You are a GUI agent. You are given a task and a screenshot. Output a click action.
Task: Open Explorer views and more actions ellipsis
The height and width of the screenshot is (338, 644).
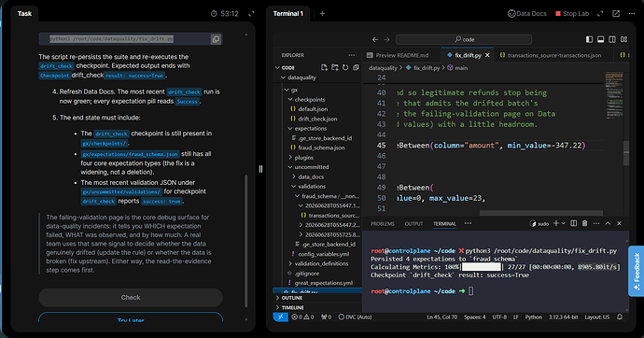coord(352,55)
